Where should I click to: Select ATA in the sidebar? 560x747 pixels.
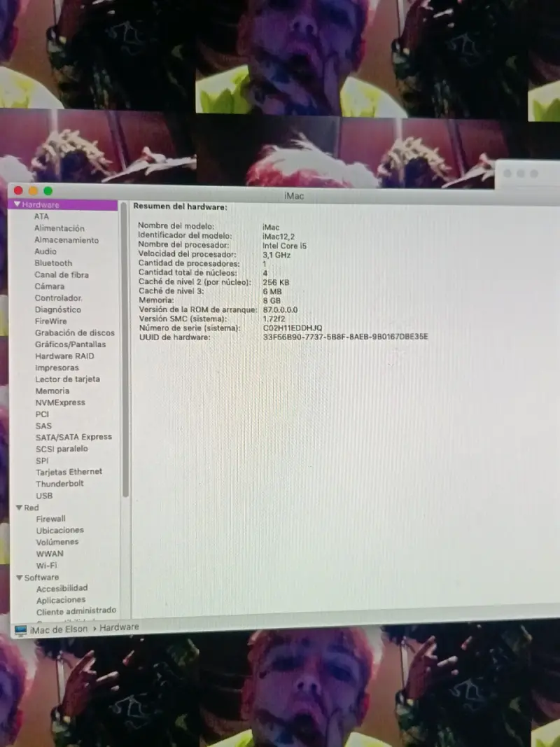[x=41, y=216]
